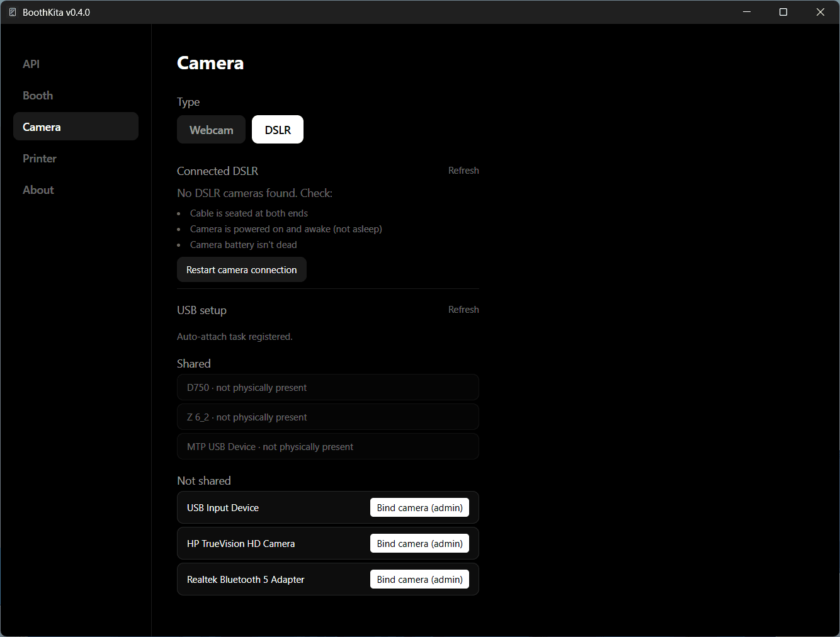Bind camera for Realtek Bluetooth 5 Adapter

tap(419, 579)
